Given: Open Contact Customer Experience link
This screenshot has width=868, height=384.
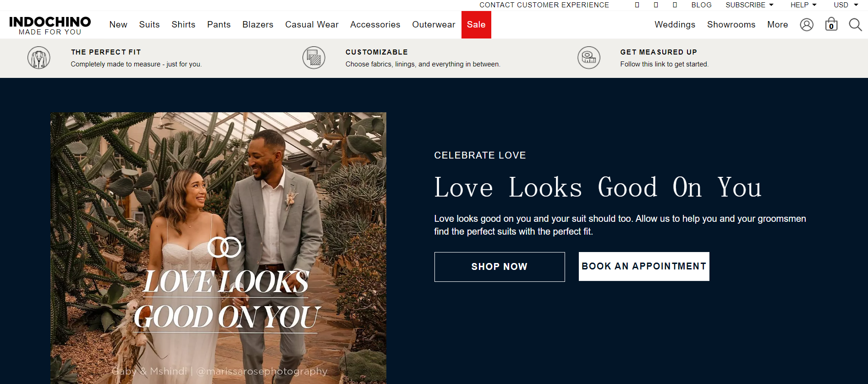Looking at the screenshot, I should [544, 5].
